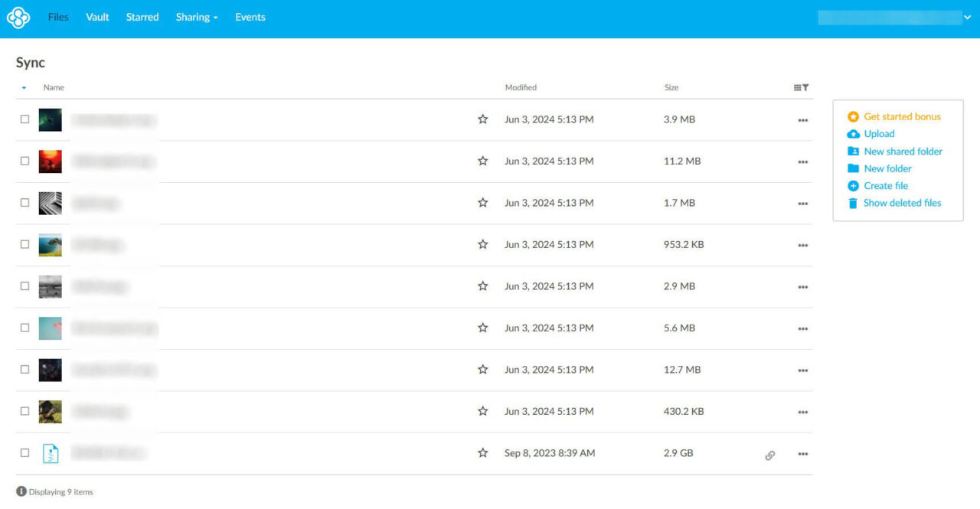Click the info icon beside Displaying 9 items
The height and width of the screenshot is (509, 980).
(x=21, y=491)
